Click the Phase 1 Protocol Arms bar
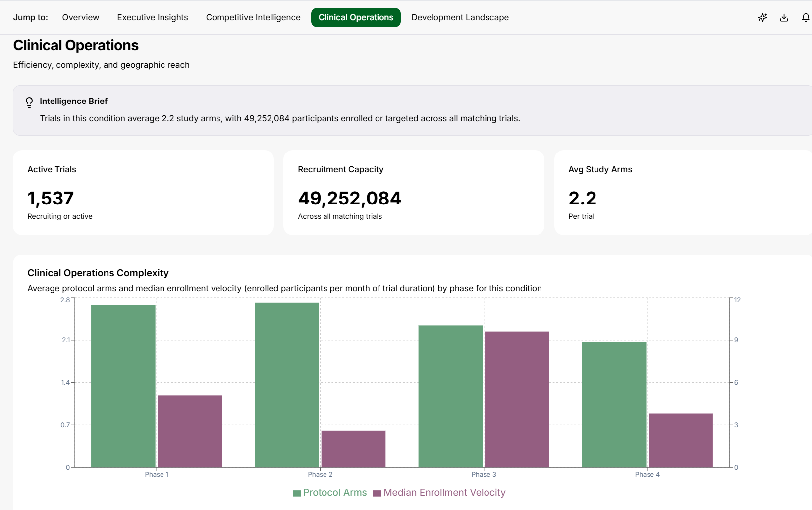Viewport: 812px width, 510px height. coord(123,386)
